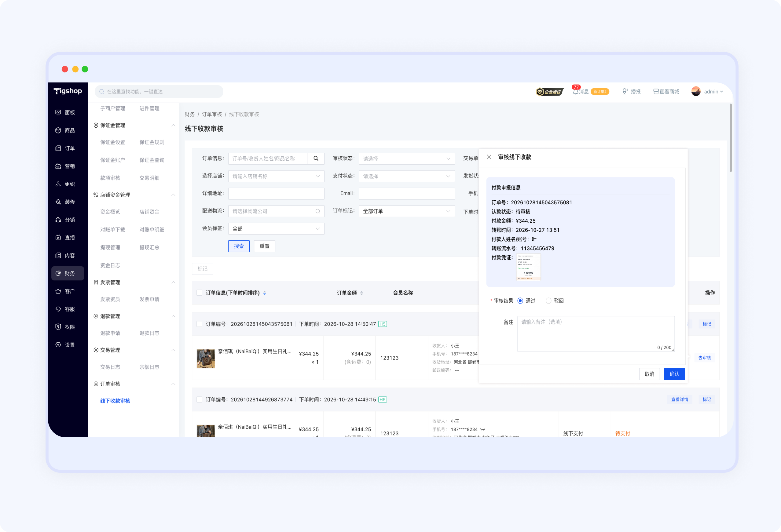Select the 驳回 radio option
This screenshot has height=532, width=781.
(548, 301)
